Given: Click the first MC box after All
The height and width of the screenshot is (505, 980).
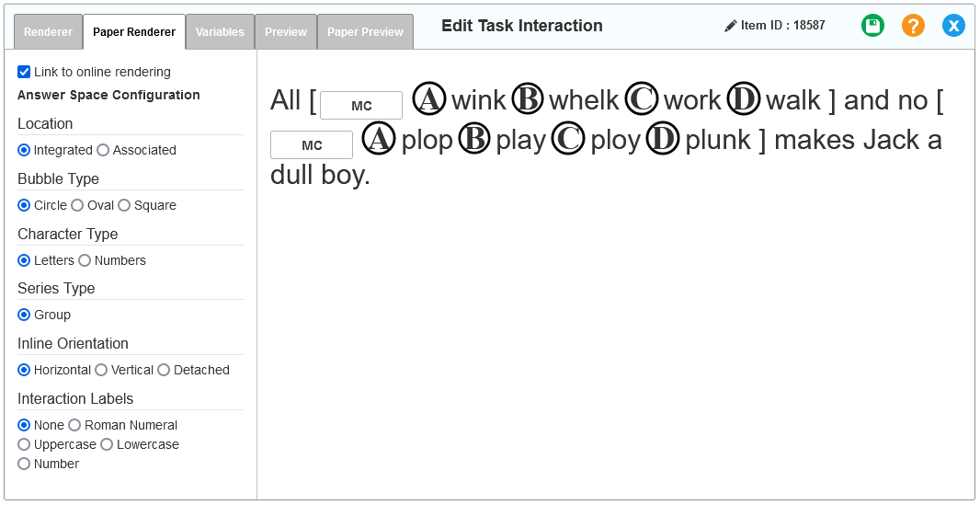Looking at the screenshot, I should (x=361, y=106).
